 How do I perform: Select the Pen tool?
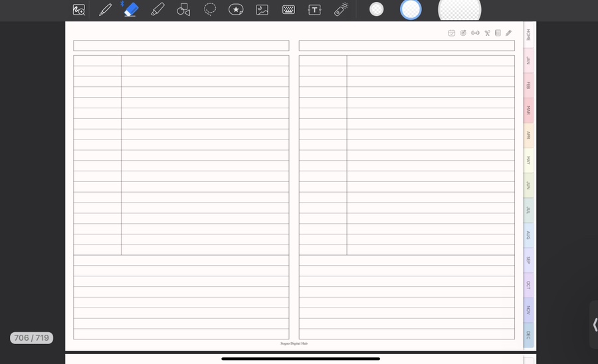coord(105,9)
